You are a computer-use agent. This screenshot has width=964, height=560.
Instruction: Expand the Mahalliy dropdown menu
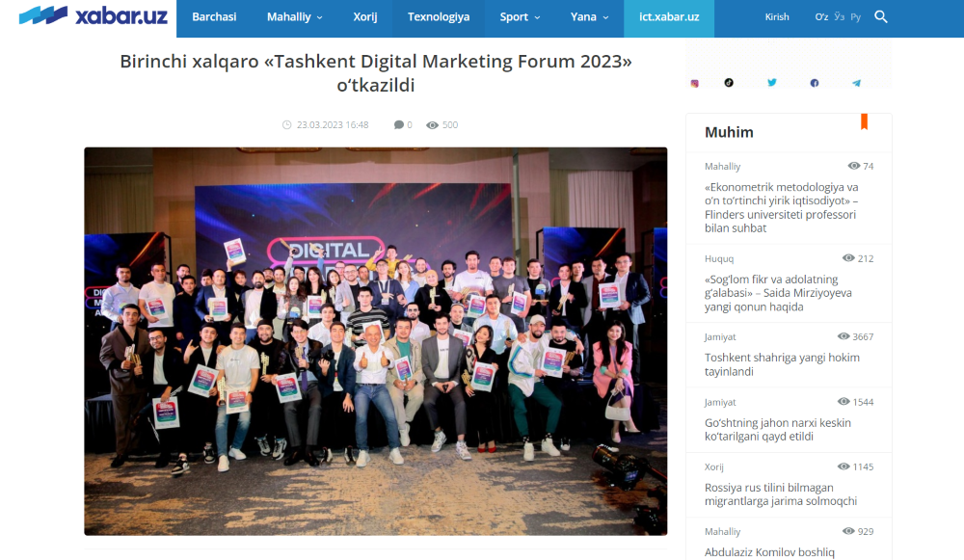(294, 17)
